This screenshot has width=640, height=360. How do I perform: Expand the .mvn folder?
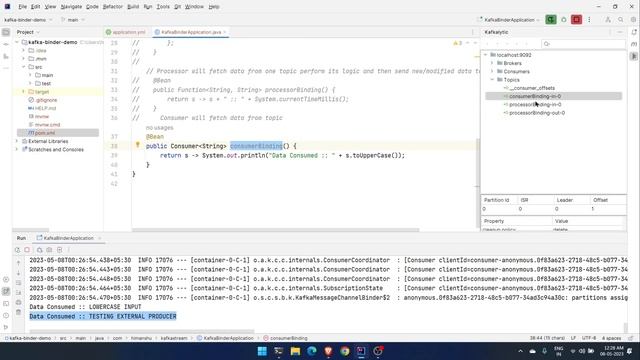[24, 59]
